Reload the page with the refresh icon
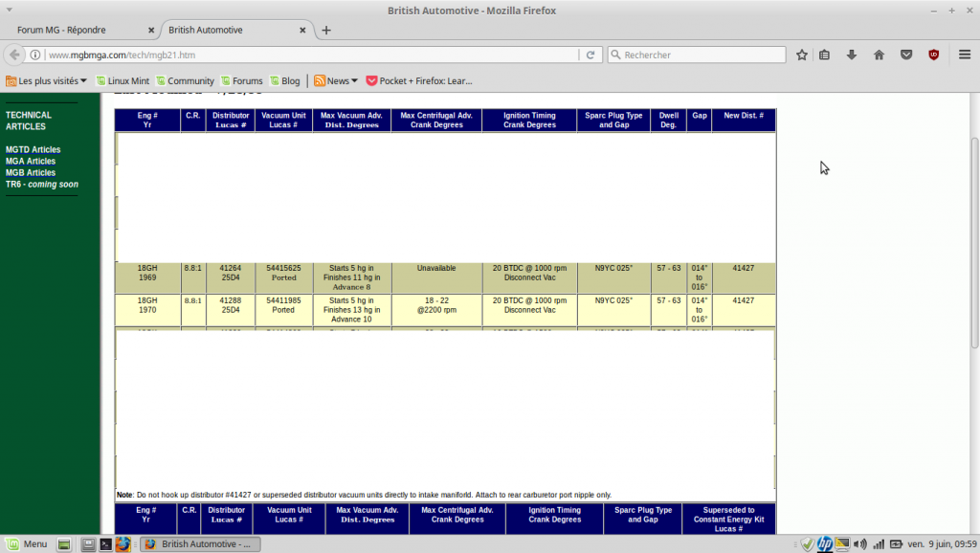Screen dimensions: 980x553 point(590,55)
